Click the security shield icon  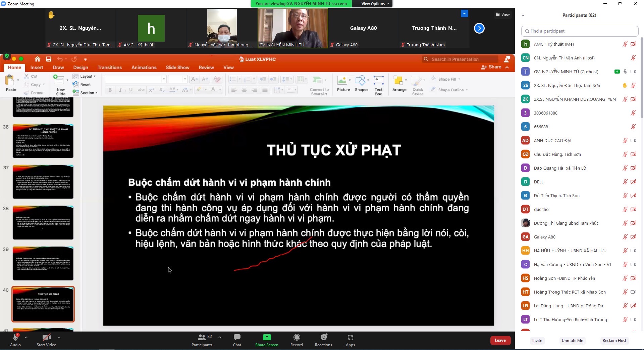coord(6,56)
